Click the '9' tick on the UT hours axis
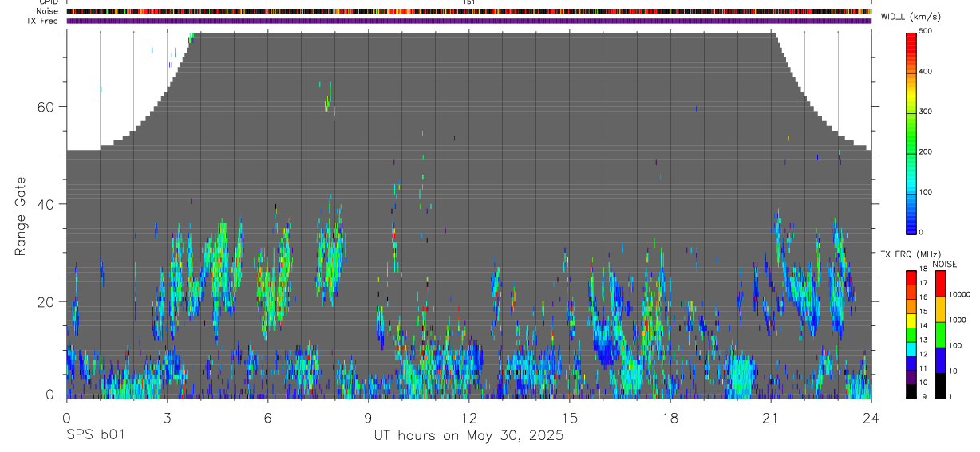The width and height of the screenshot is (980, 452). 369,417
